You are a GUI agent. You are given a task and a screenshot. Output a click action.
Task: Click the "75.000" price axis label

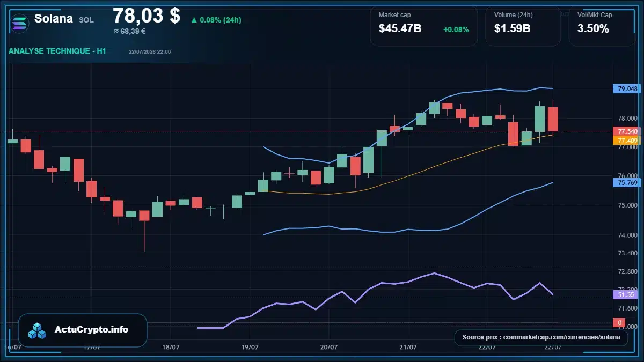tap(627, 205)
